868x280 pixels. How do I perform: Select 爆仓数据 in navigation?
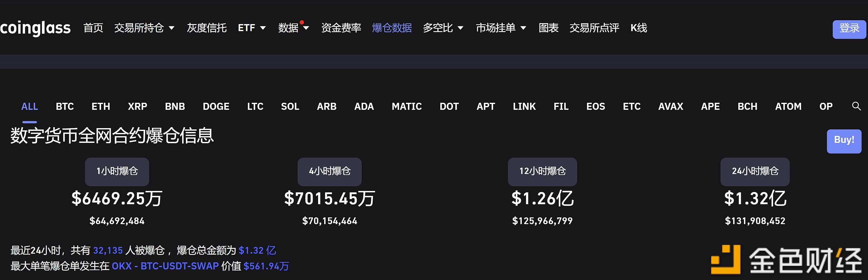pos(392,28)
